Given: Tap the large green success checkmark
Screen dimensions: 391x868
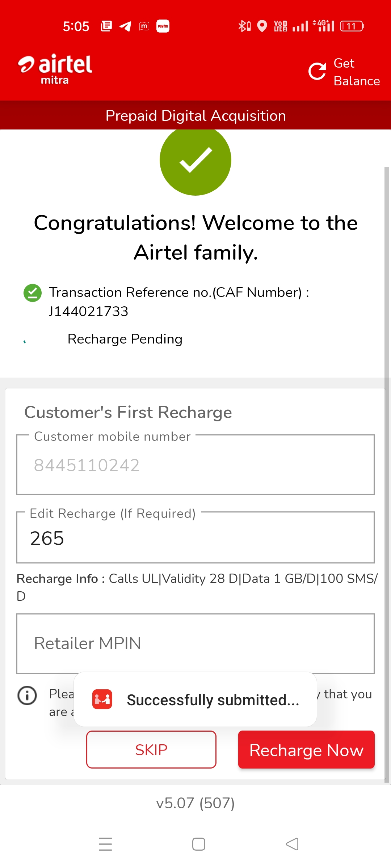Looking at the screenshot, I should click(195, 160).
